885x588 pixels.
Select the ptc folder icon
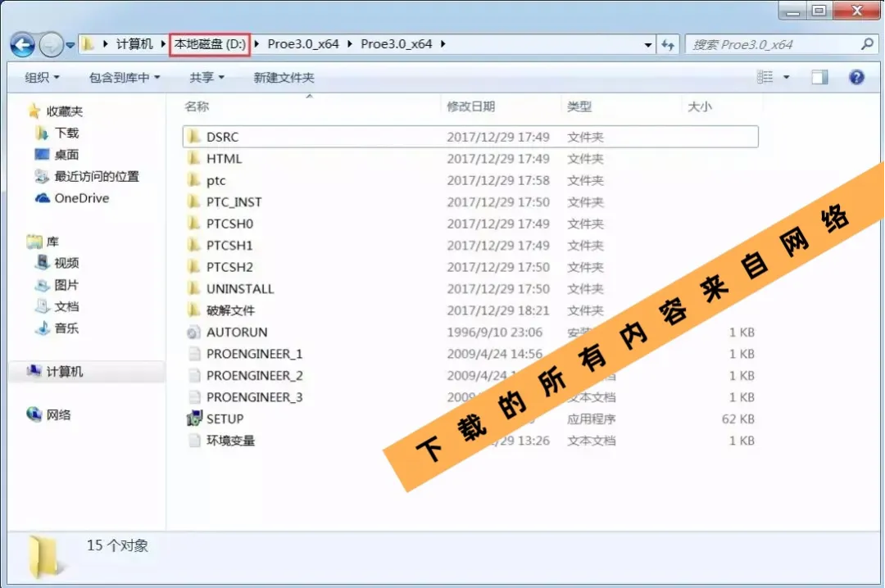pyautogui.click(x=194, y=180)
